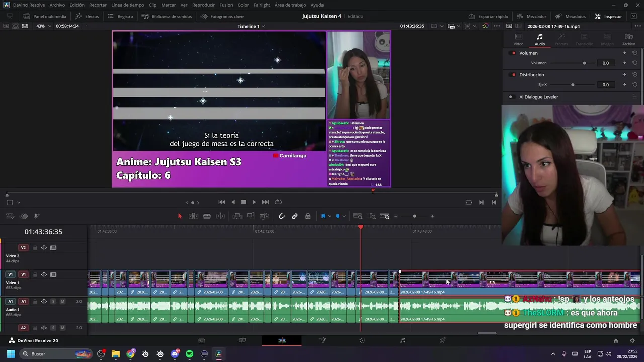Open the Fairlight menu

pos(262,5)
